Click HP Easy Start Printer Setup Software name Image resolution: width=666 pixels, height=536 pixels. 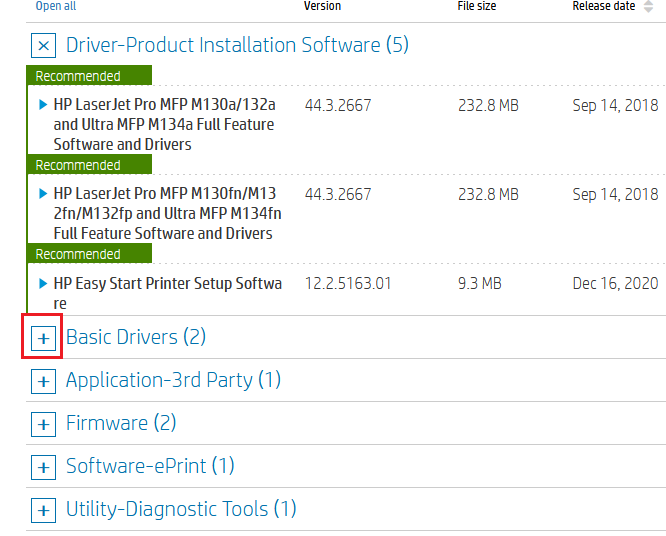click(168, 293)
